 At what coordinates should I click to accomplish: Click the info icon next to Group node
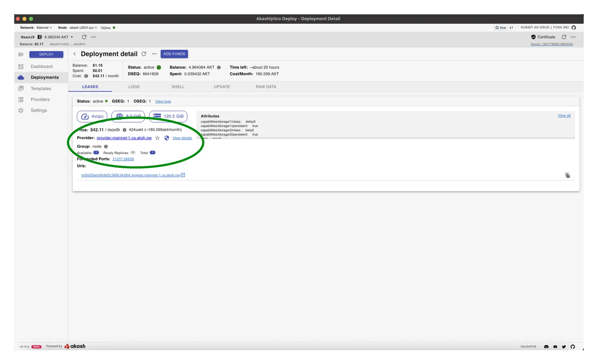pyautogui.click(x=106, y=146)
